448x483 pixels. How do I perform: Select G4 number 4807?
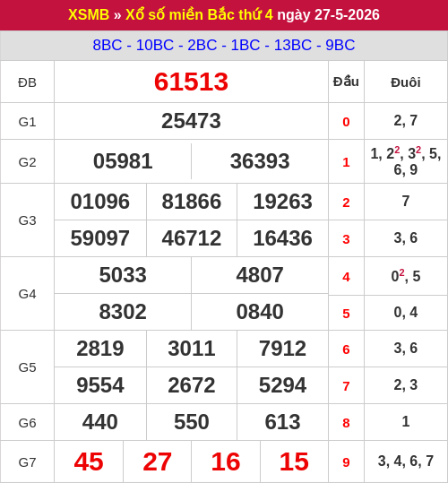(260, 275)
